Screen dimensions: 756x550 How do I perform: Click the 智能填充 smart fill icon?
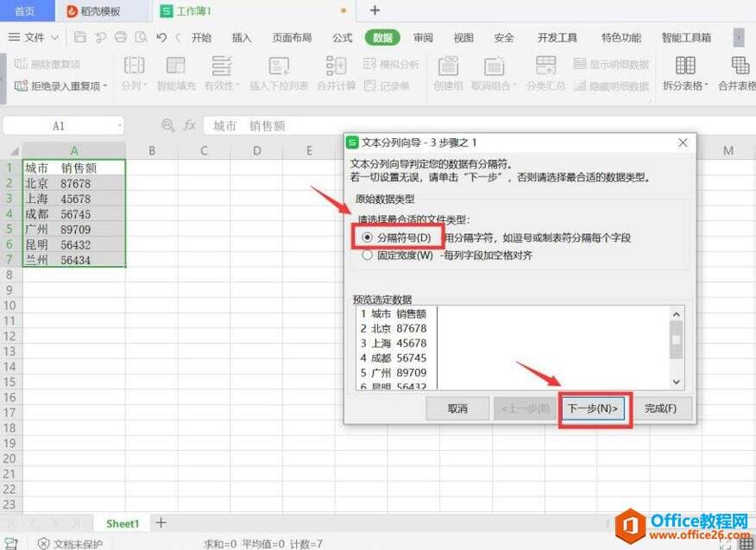176,65
